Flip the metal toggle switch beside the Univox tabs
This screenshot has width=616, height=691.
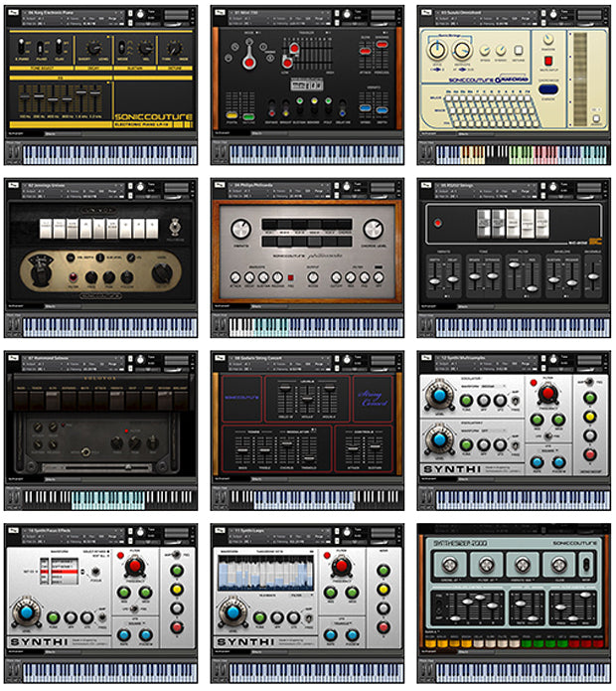point(175,227)
